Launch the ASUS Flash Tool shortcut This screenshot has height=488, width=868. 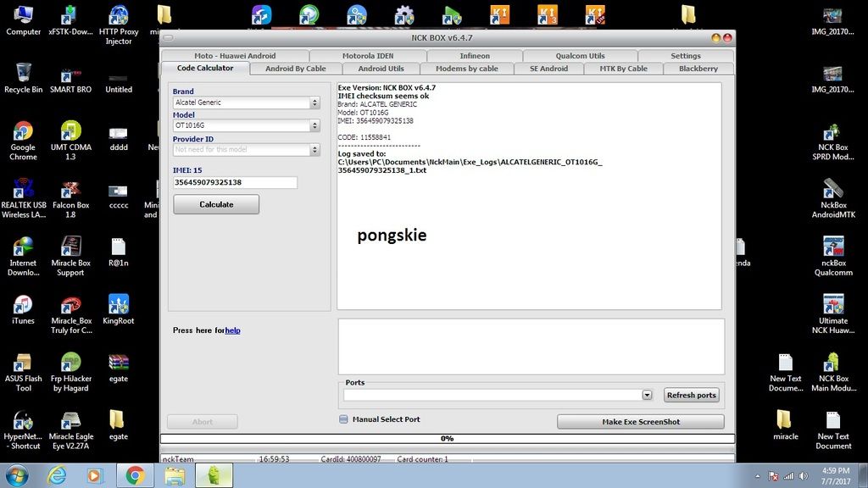[23, 363]
